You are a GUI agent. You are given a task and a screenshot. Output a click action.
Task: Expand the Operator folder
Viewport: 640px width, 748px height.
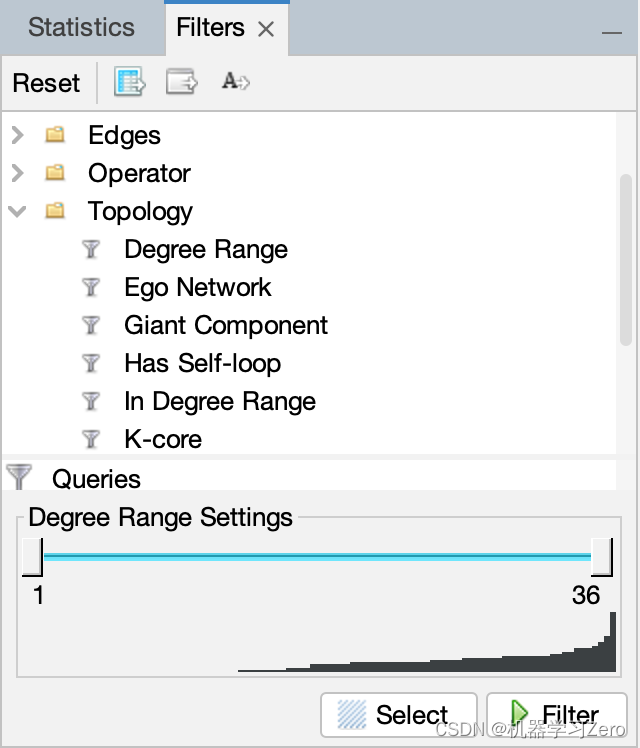tap(17, 173)
